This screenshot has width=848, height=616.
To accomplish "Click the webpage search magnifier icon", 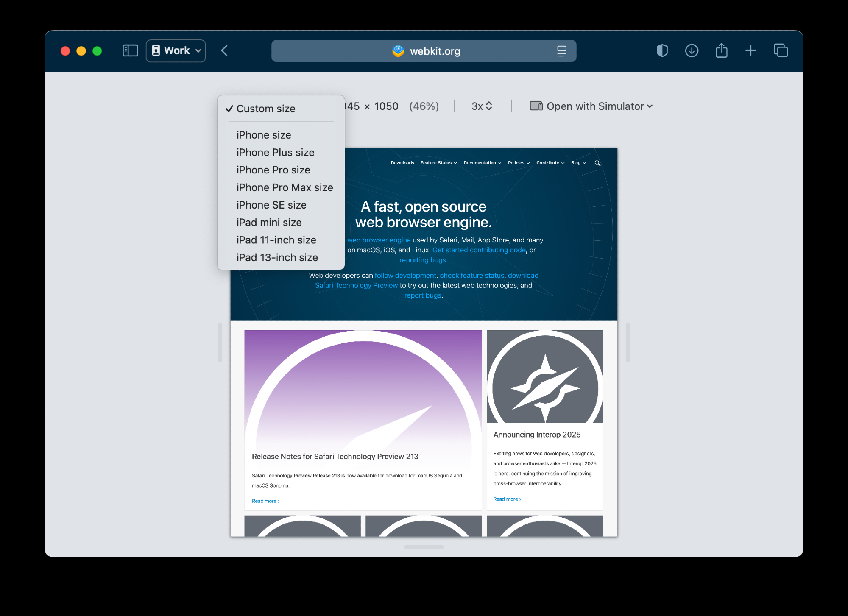I will click(x=597, y=163).
